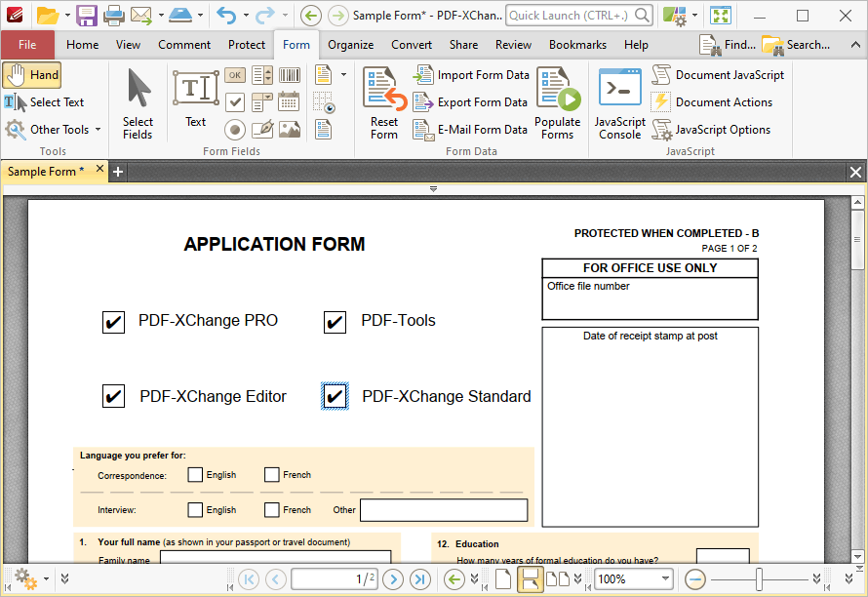Expand form fields list dropdown arrow

(343, 75)
